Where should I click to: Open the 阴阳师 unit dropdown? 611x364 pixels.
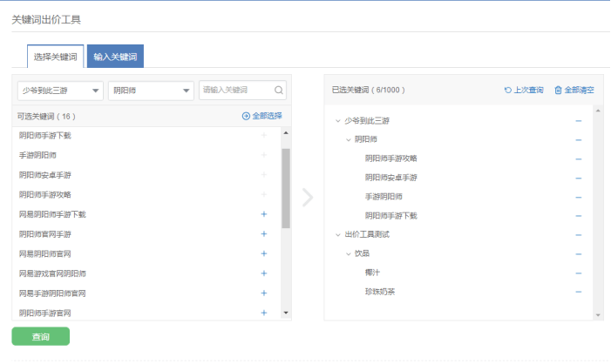point(152,90)
